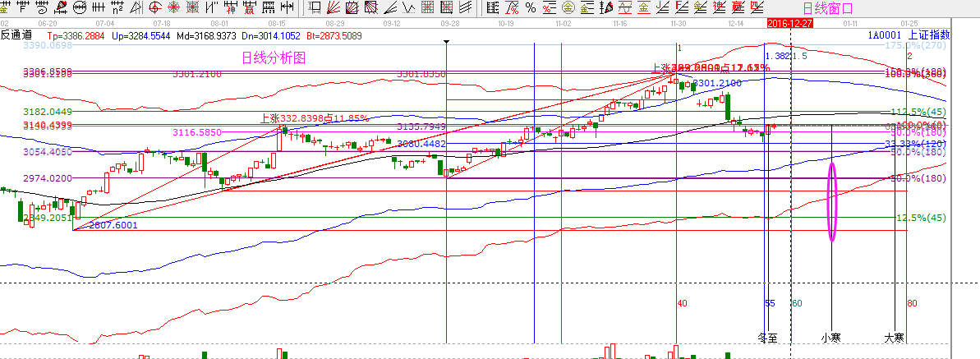Screen dimensions: 980x359
Task: Select the 金 angle lines tool
Action: [701, 7]
